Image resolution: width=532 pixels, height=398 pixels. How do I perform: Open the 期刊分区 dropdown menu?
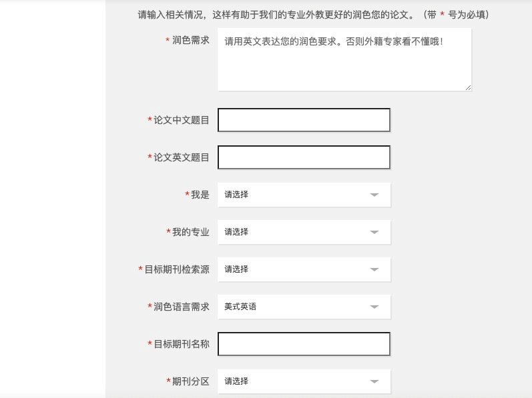pos(304,381)
